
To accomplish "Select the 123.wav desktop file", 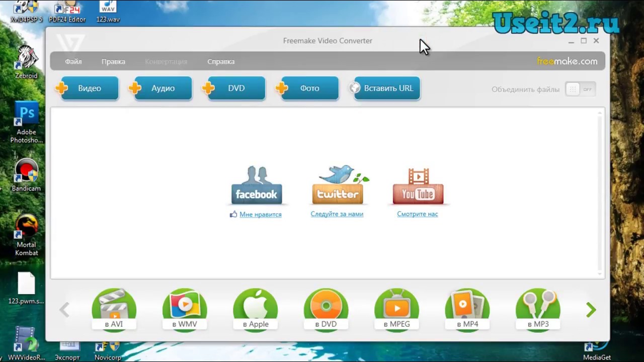I will pyautogui.click(x=108, y=12).
